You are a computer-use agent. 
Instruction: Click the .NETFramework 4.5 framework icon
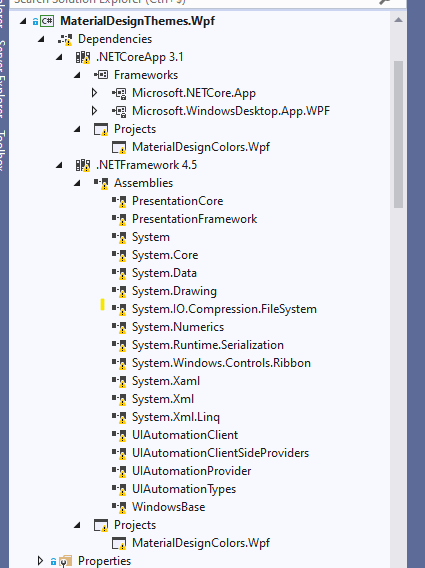83,165
